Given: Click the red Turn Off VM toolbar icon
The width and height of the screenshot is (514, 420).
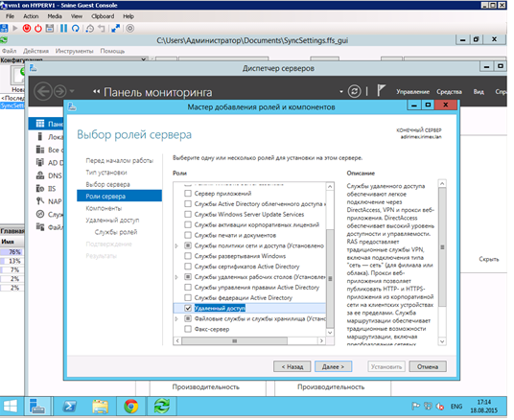Looking at the screenshot, I should point(27,29).
